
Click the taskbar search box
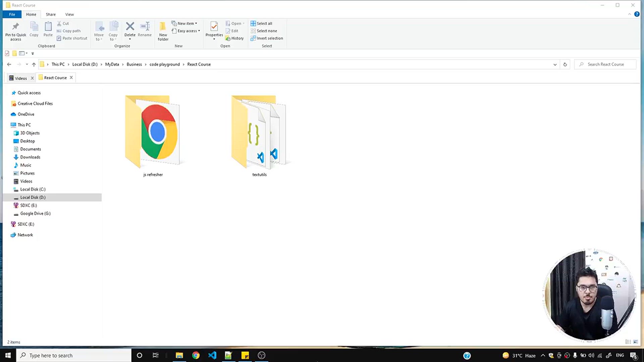click(x=74, y=355)
